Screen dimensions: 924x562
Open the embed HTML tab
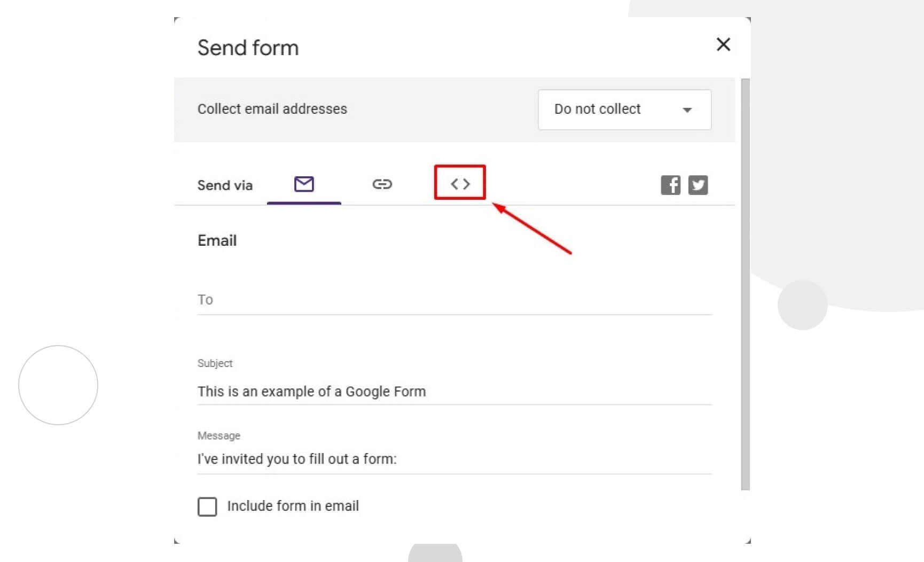(x=460, y=184)
